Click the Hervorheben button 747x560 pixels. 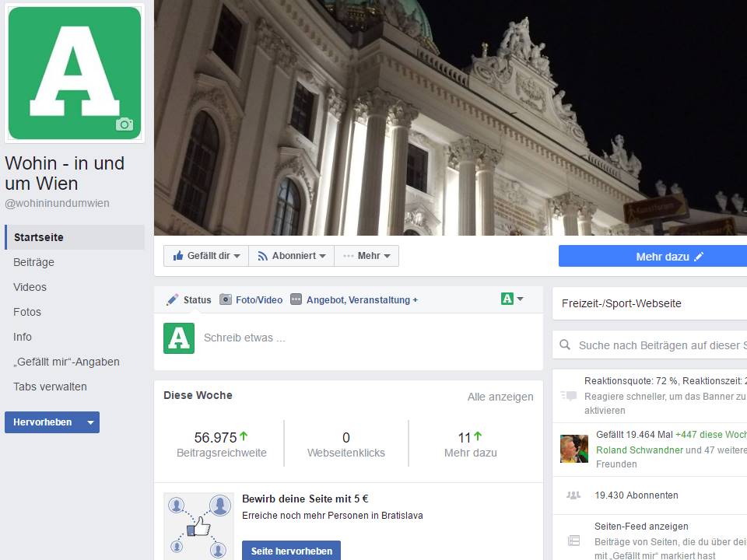click(42, 422)
